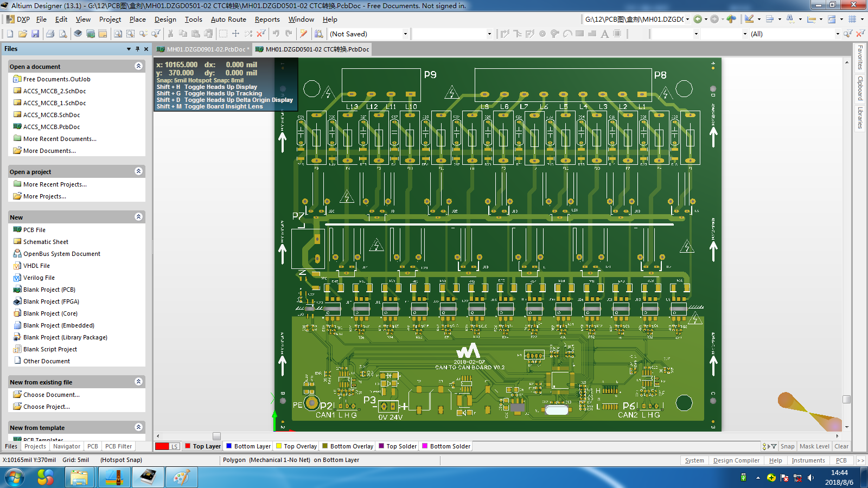
Task: Click the magenta Bottom Solder color swatch
Action: pyautogui.click(x=425, y=446)
